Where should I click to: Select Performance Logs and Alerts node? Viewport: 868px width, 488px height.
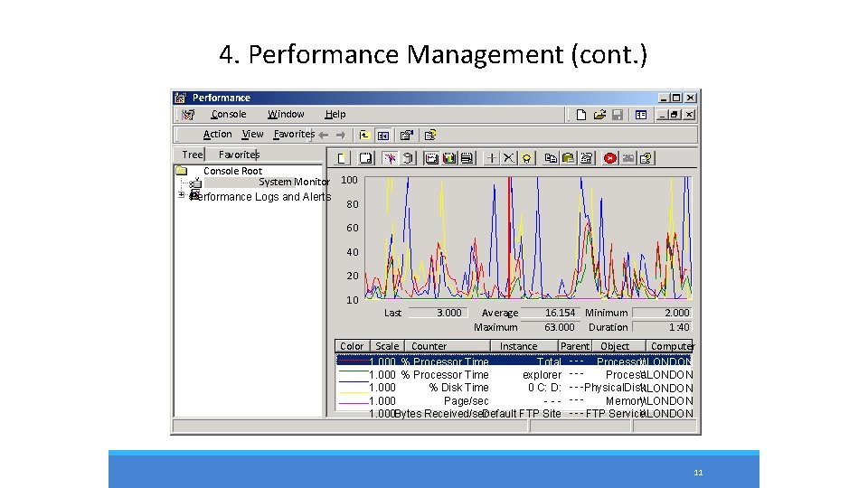click(261, 197)
